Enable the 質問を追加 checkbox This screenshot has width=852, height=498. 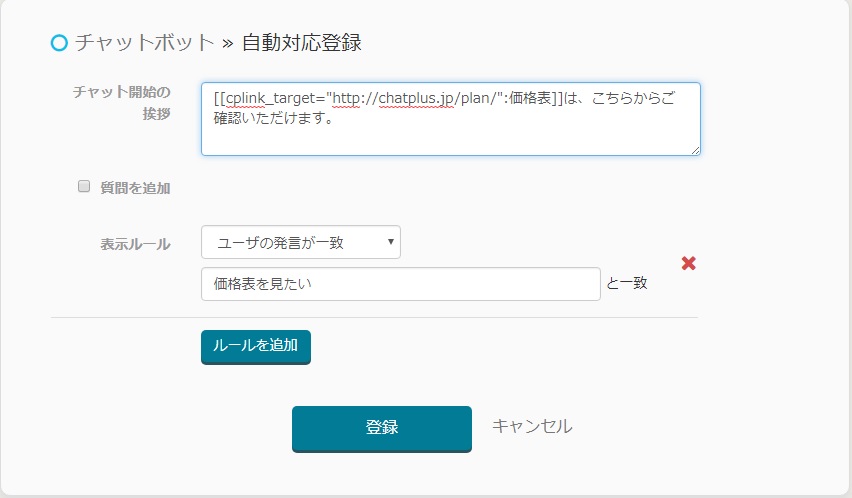84,186
